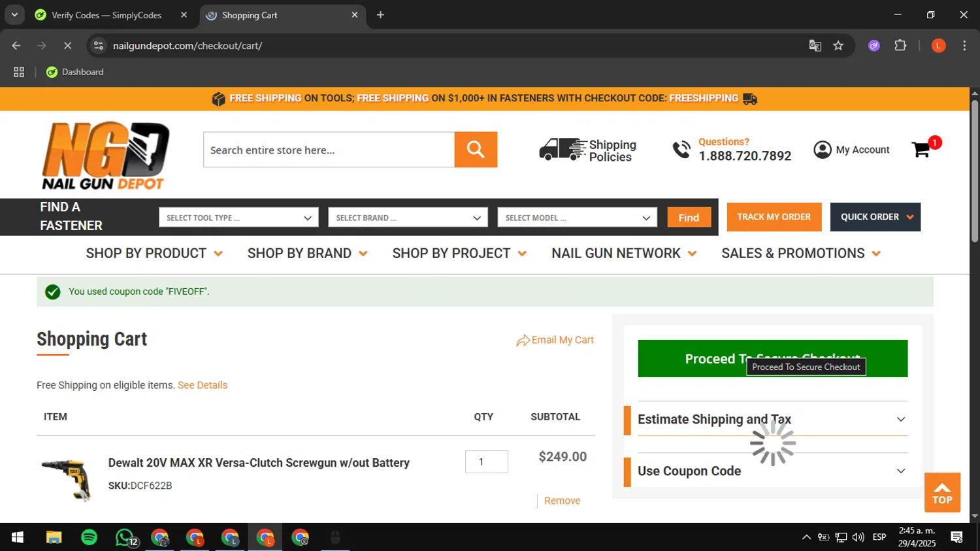Show hidden system tray icons
The width and height of the screenshot is (980, 551).
(806, 537)
